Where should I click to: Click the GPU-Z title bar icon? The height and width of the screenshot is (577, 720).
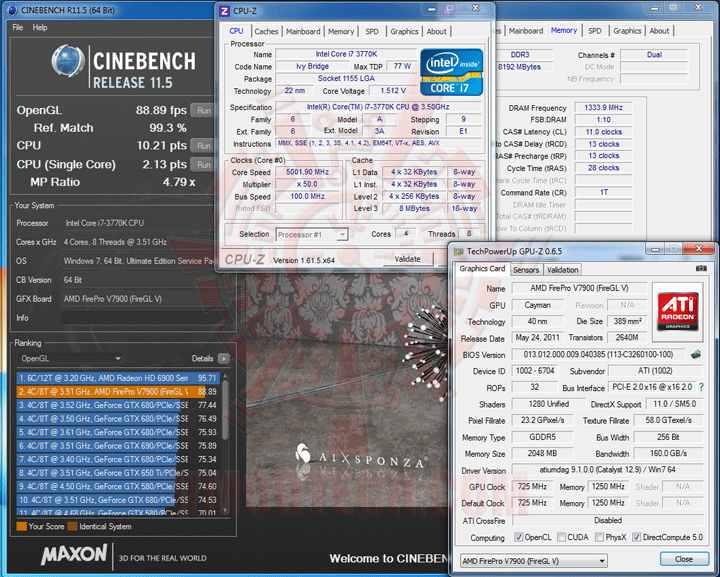458,251
